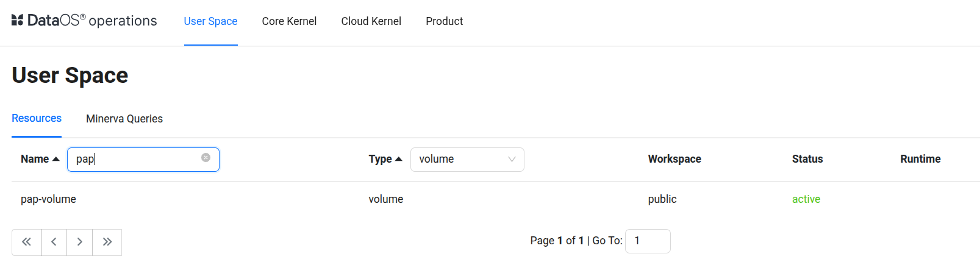This screenshot has width=980, height=265.
Task: Go to the next results page
Action: pos(80,242)
